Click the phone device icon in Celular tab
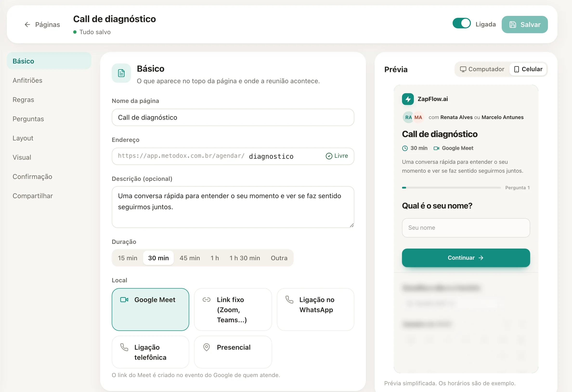The height and width of the screenshot is (392, 572). [517, 69]
